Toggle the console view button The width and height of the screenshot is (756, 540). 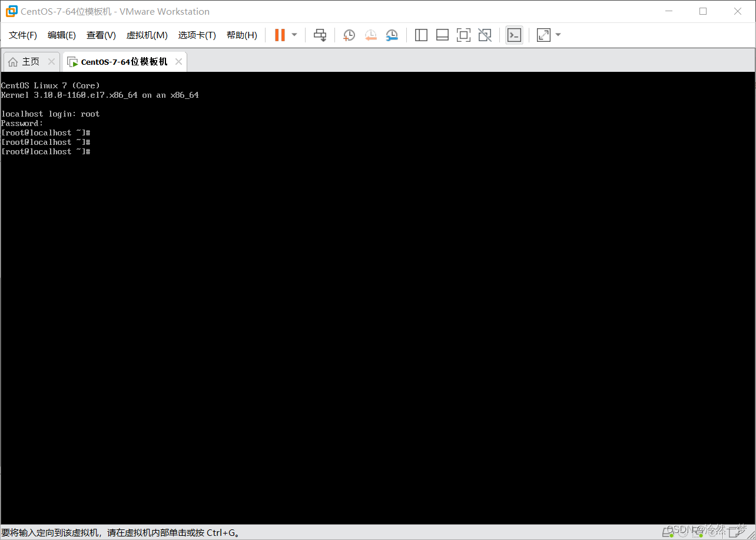(514, 35)
